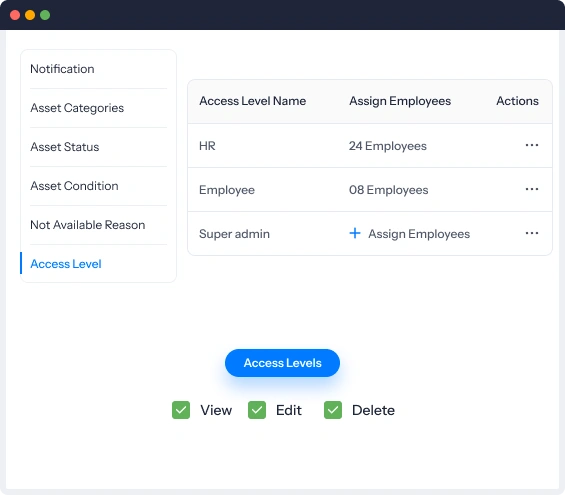Minimize window with yellow button
Viewport: 565px width, 495px height.
tap(30, 15)
